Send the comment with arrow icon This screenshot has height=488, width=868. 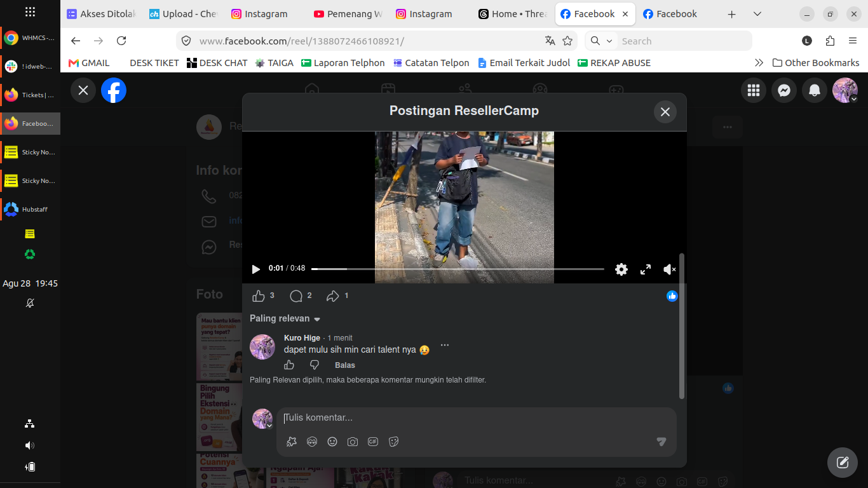tap(661, 442)
